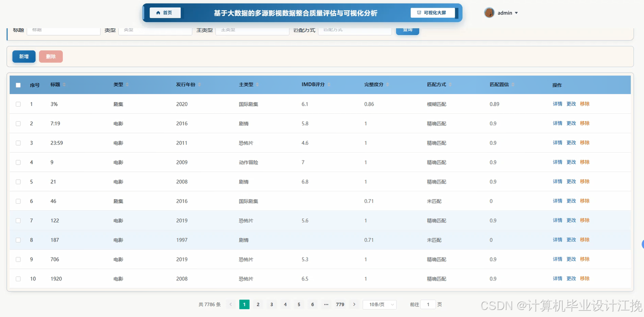This screenshot has height=317, width=644.
Task: Sort by the 匹配方式 column sort icon
Action: [x=450, y=85]
